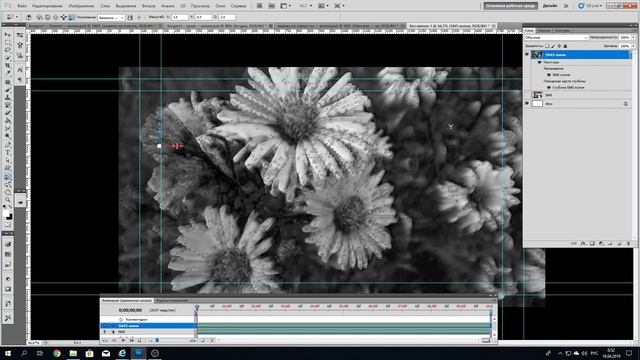The width and height of the screenshot is (640, 360).
Task: Open the Windows Start menu
Action: [x=8, y=353]
